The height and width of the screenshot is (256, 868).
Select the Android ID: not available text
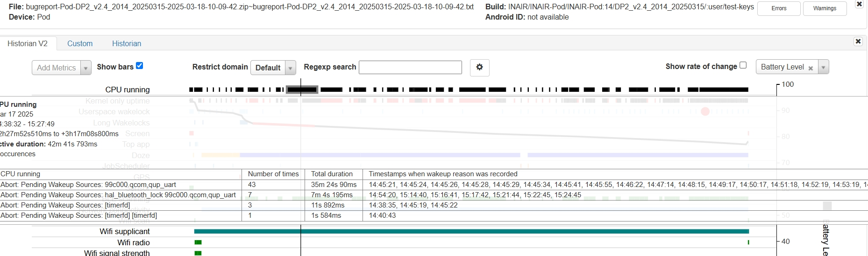pyautogui.click(x=527, y=17)
